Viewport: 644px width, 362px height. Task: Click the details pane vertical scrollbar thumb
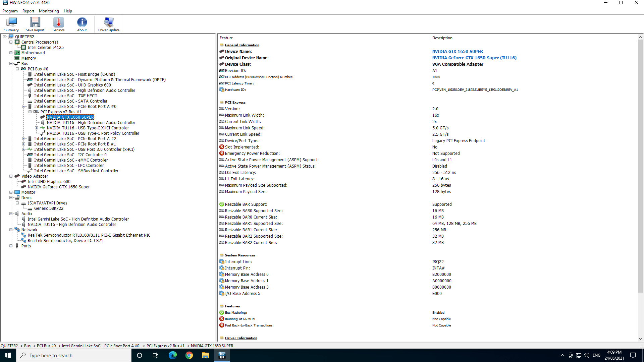(x=640, y=166)
